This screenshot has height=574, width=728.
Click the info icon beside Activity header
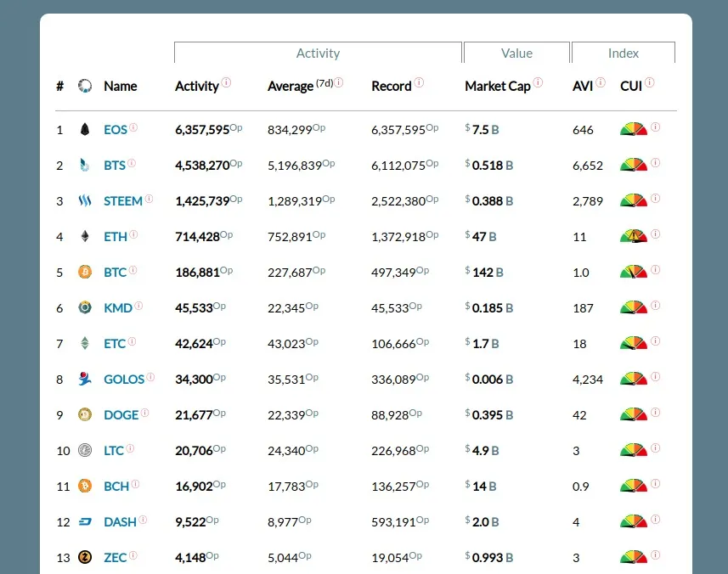coord(226,82)
